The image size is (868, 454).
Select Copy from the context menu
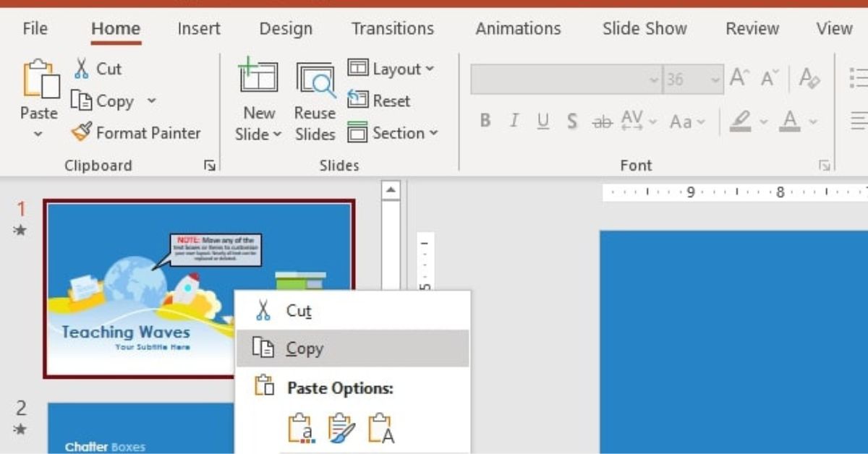(304, 348)
